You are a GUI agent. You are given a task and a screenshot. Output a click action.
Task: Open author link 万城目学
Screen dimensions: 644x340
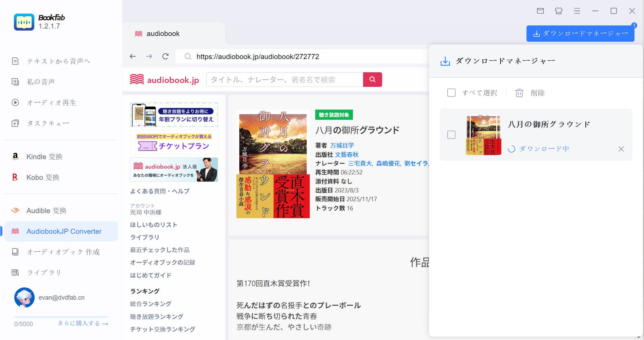[342, 145]
